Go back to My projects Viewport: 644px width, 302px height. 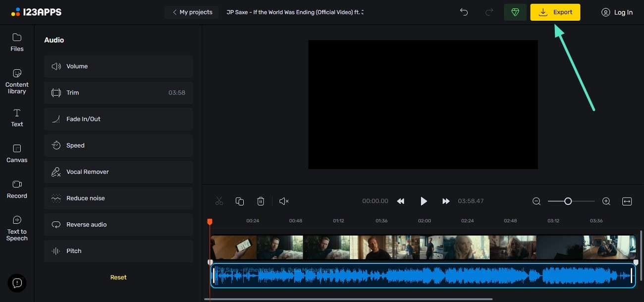coord(192,12)
